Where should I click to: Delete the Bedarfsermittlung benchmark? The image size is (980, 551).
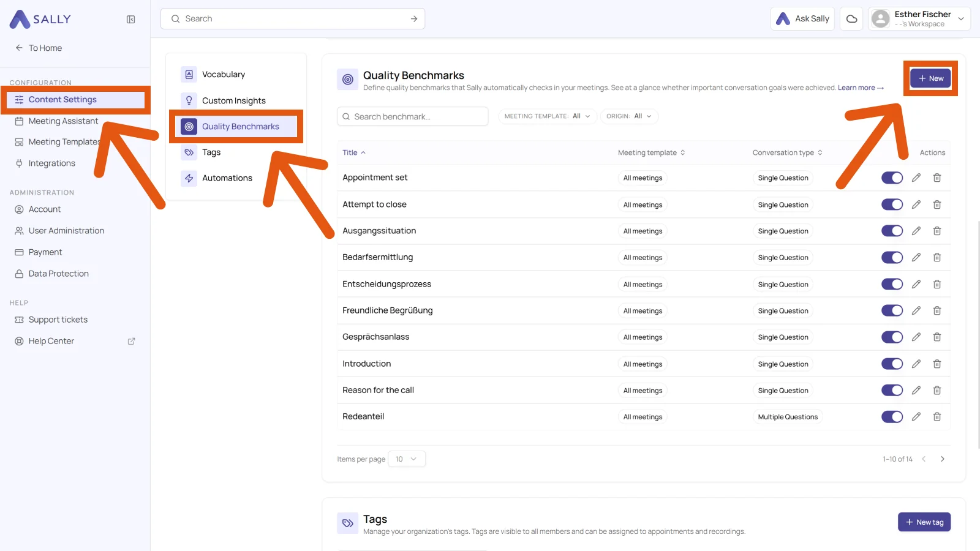pos(937,257)
